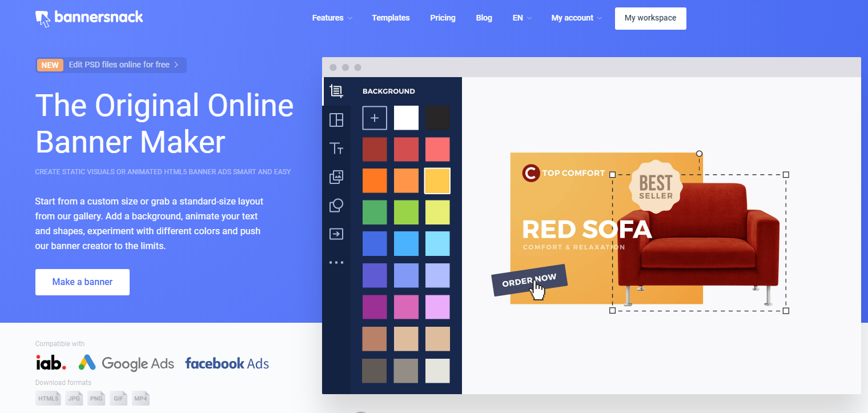Pick the bright orange background swatch
Screen dimensions: 868x413
tap(375, 181)
